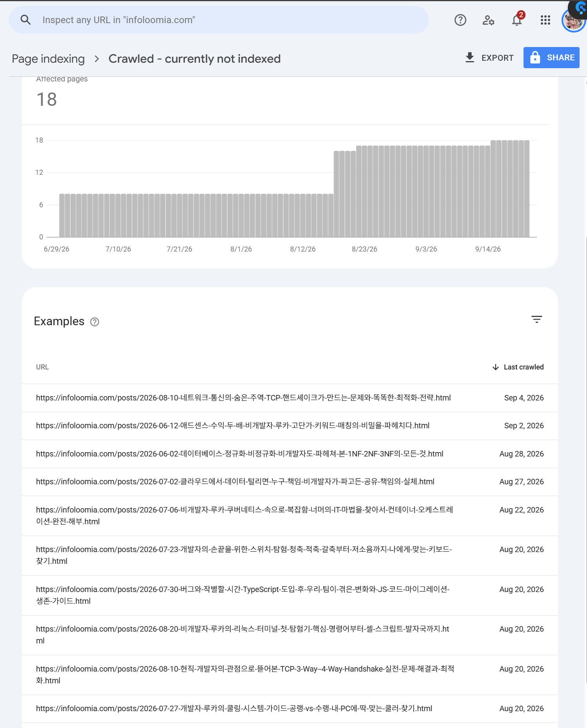The image size is (587, 728).
Task: Open the 2026-07-06 쿠버네티스 URL row
Action: pyautogui.click(x=290, y=516)
